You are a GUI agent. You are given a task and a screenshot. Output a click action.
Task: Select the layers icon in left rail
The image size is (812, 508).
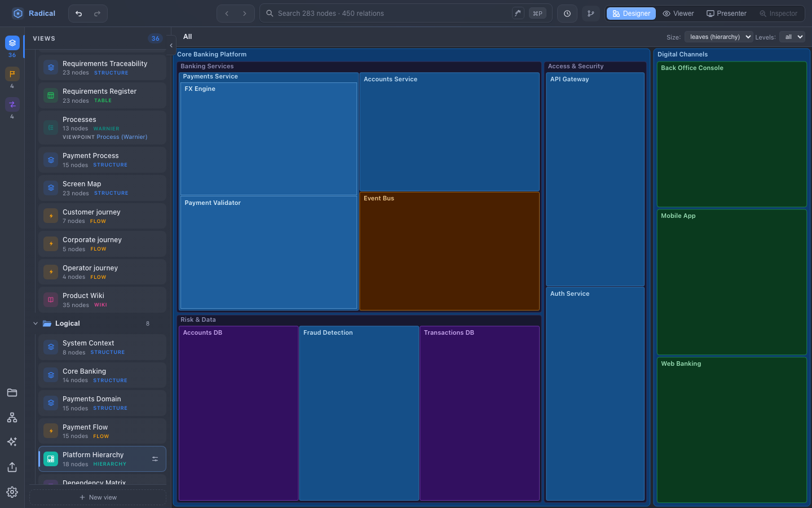12,43
